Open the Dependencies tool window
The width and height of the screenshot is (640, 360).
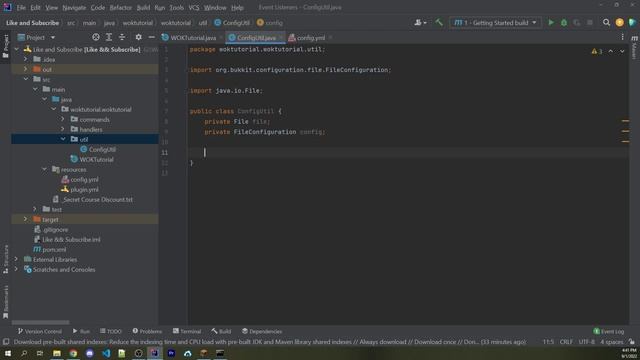click(262, 331)
